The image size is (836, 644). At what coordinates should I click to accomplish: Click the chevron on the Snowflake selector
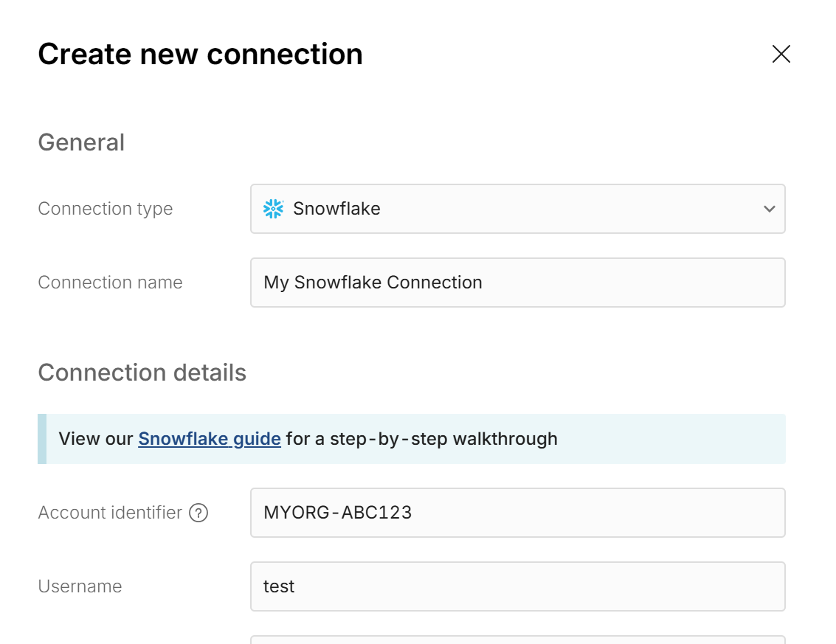(x=769, y=209)
